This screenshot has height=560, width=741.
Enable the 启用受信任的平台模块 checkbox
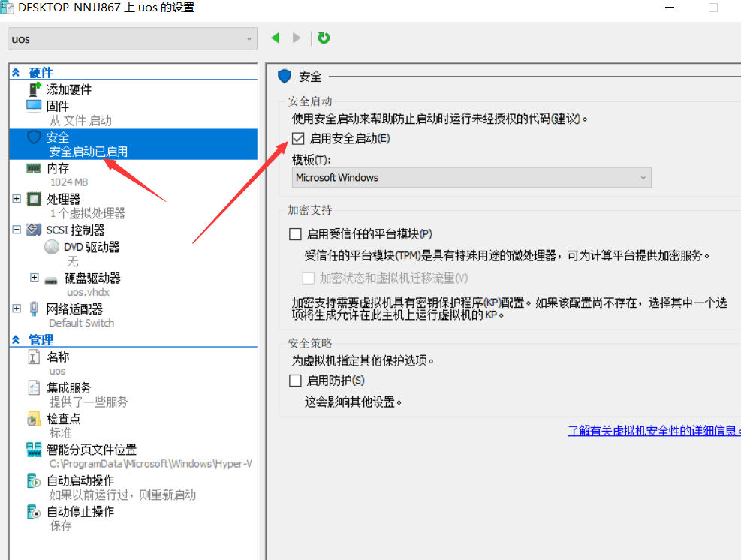pyautogui.click(x=294, y=234)
